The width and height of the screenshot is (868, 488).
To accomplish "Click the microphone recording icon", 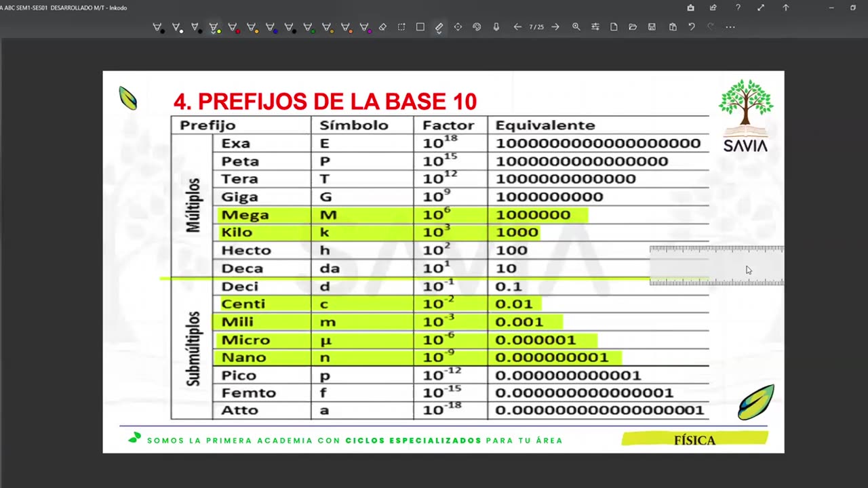I will (496, 27).
